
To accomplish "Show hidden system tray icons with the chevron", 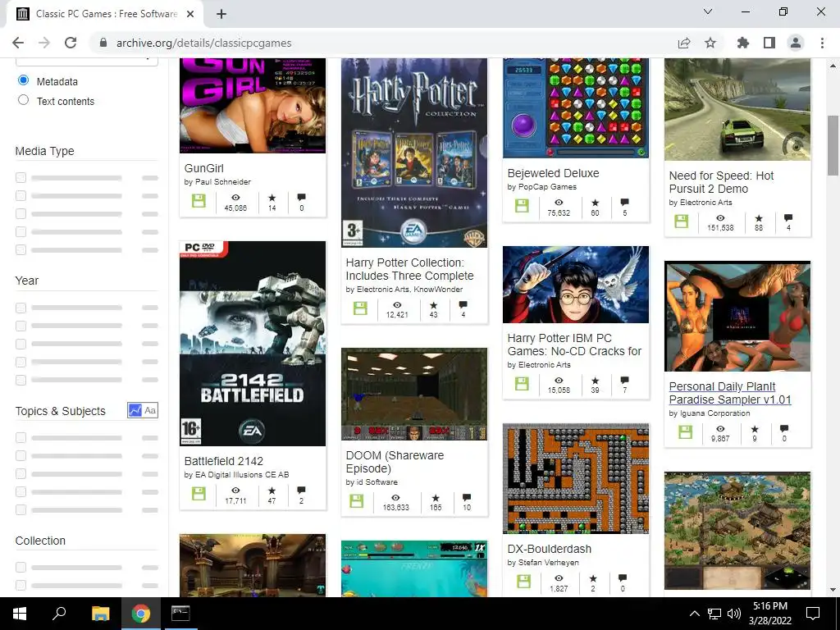I will 694,614.
